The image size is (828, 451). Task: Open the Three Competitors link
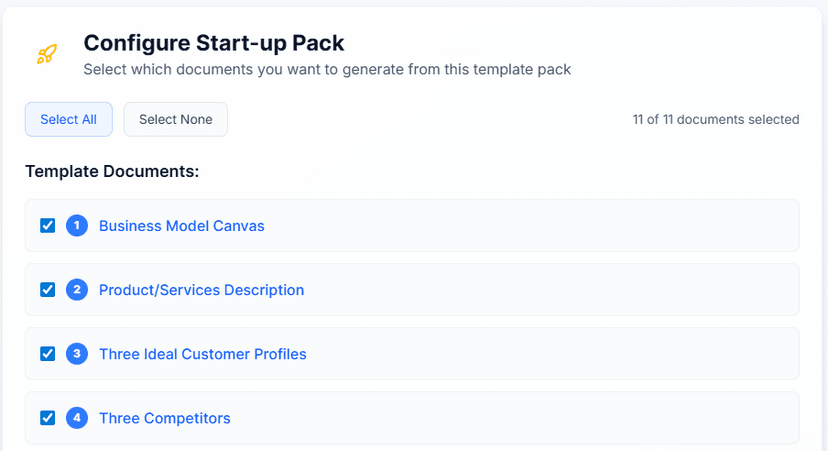click(165, 418)
